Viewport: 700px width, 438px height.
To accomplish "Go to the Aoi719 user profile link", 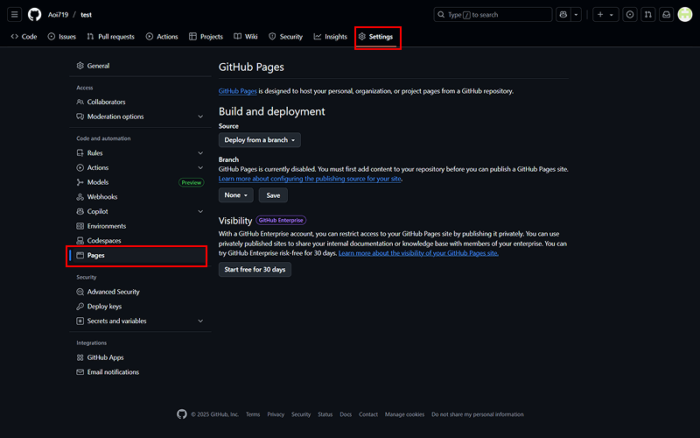I will 58,15.
